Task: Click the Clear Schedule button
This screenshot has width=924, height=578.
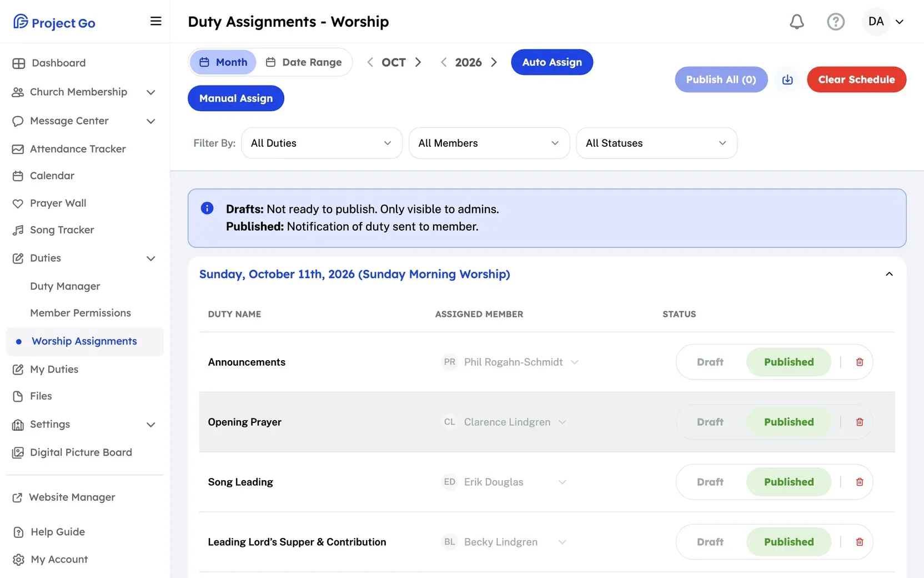Action: coord(856,79)
